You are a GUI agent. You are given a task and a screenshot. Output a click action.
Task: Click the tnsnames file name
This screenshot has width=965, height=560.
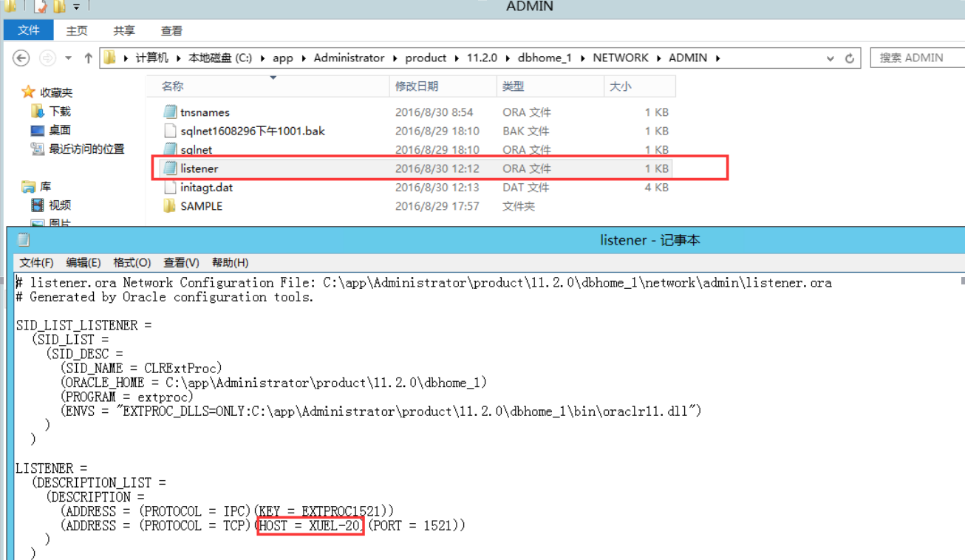[205, 112]
